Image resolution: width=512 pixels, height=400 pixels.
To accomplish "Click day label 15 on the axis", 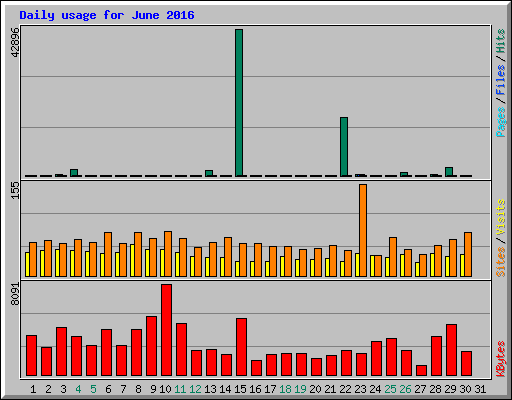I will (x=240, y=389).
